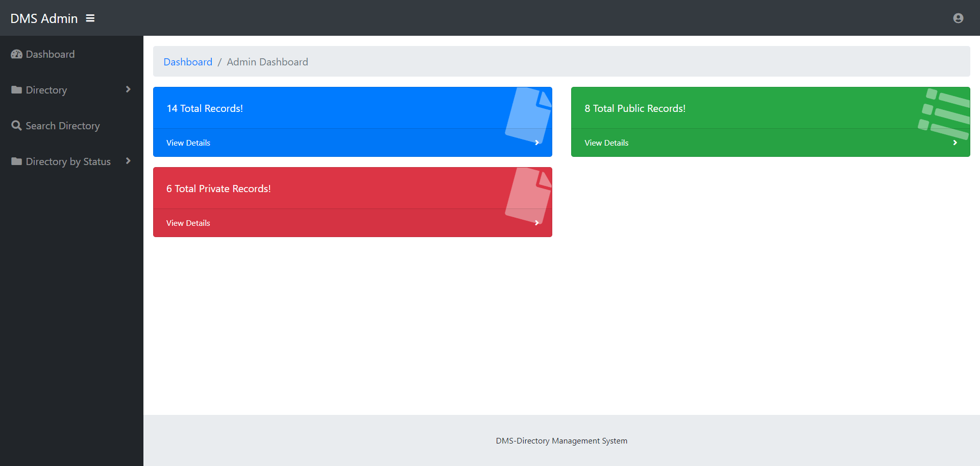
Task: Select the magnifying glass icon for Search Directory
Action: click(16, 125)
